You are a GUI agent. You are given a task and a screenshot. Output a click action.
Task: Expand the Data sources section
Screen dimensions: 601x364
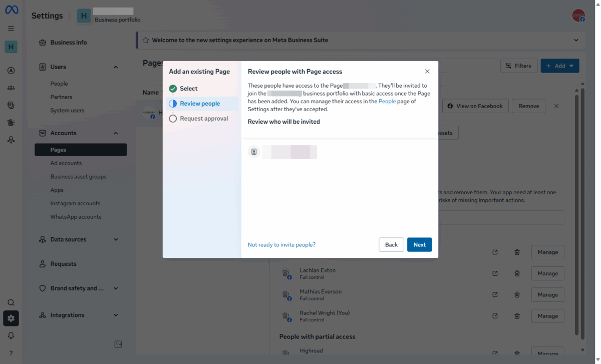point(116,240)
